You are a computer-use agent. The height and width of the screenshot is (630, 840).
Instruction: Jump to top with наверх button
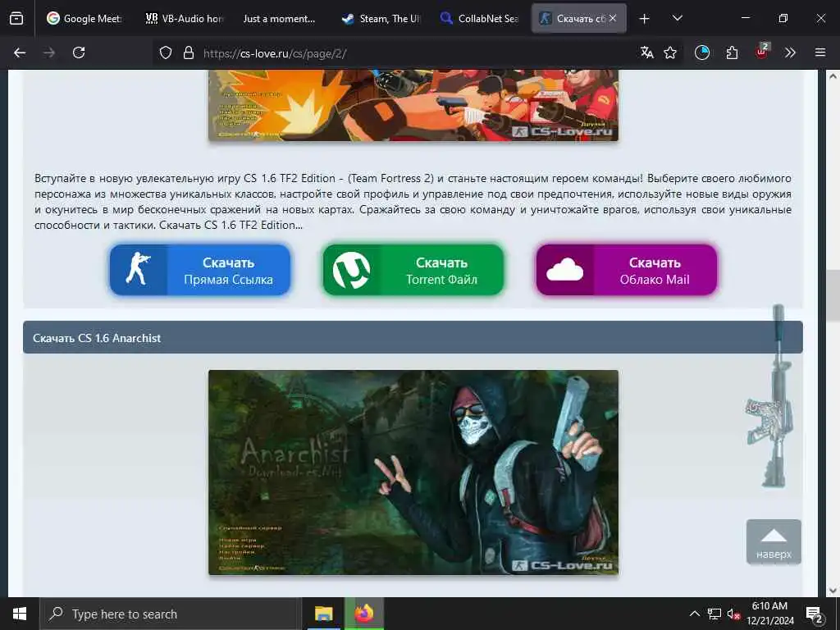774,541
